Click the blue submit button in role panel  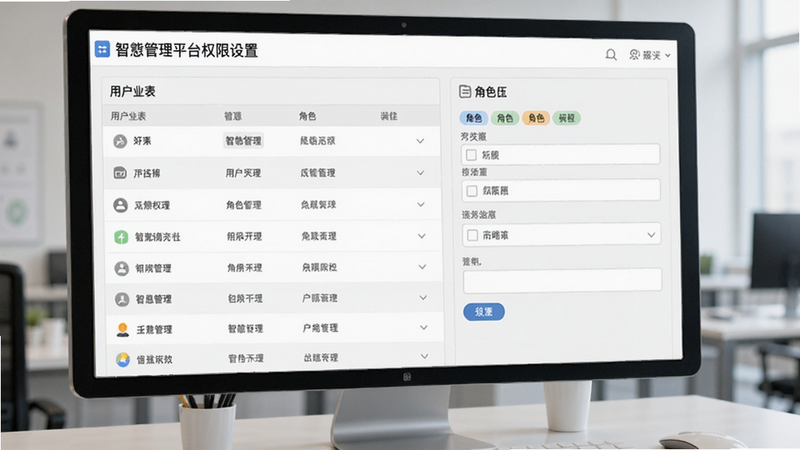coord(484,312)
